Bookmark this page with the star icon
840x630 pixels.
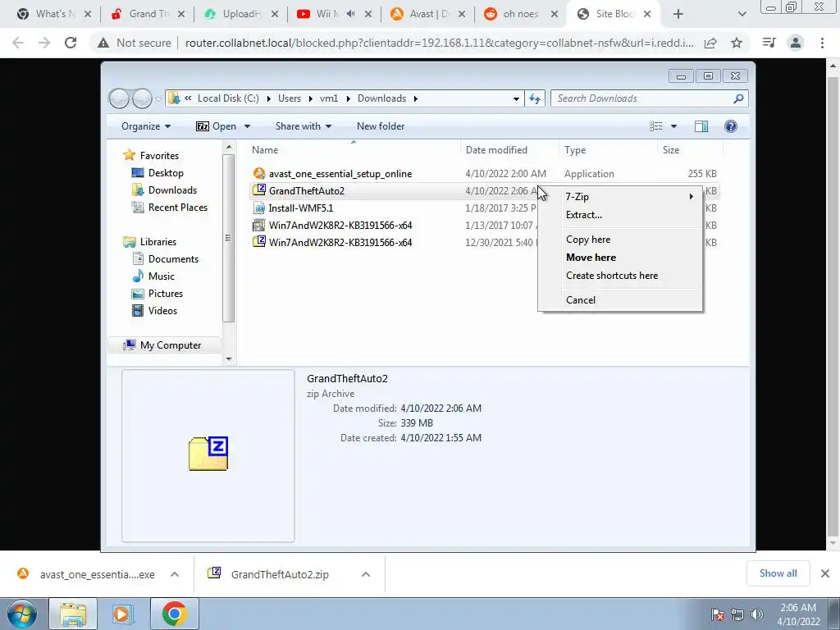(737, 43)
